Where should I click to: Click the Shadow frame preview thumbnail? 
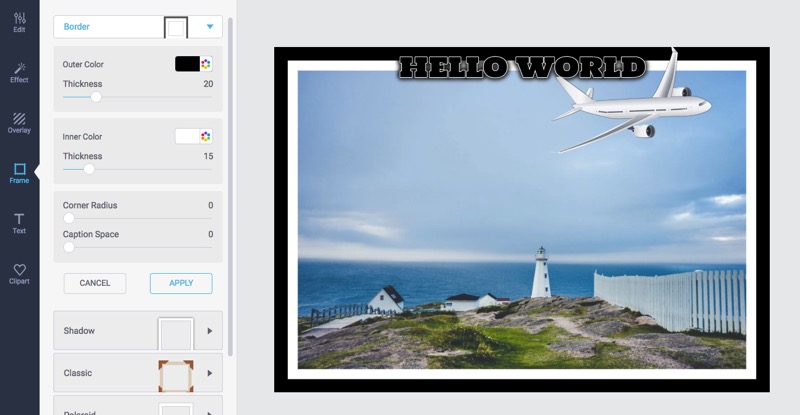point(176,333)
